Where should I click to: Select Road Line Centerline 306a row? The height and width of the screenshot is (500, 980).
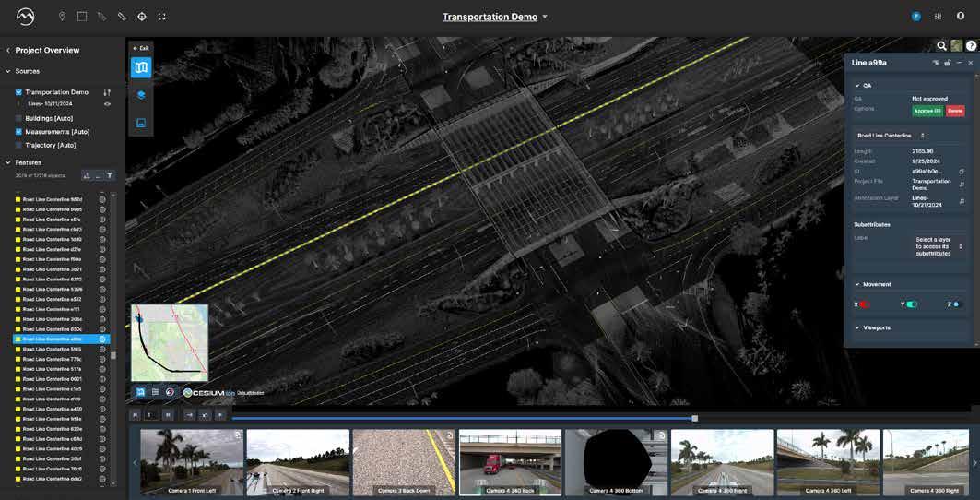tap(61, 319)
